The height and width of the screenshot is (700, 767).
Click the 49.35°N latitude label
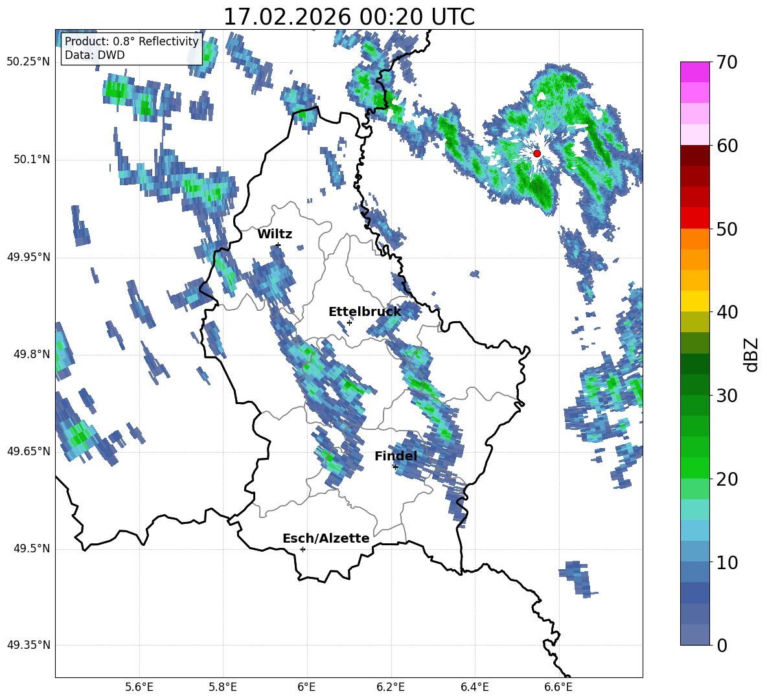(29, 646)
